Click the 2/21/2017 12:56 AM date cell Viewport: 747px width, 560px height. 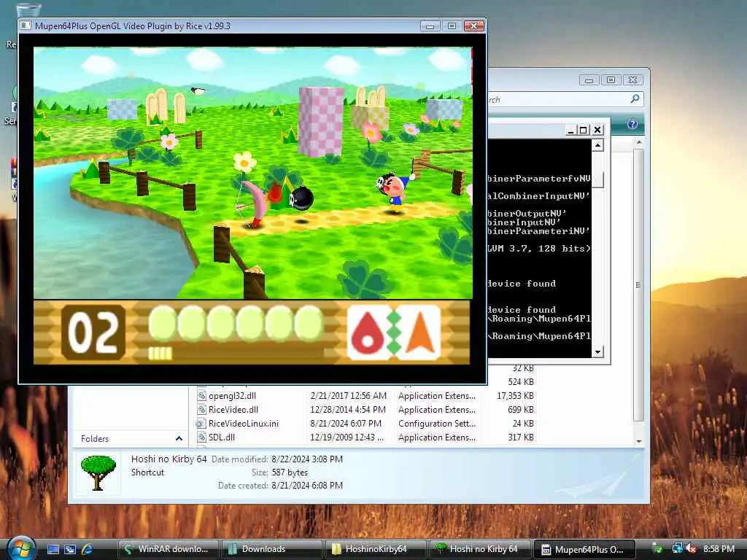[x=348, y=396]
